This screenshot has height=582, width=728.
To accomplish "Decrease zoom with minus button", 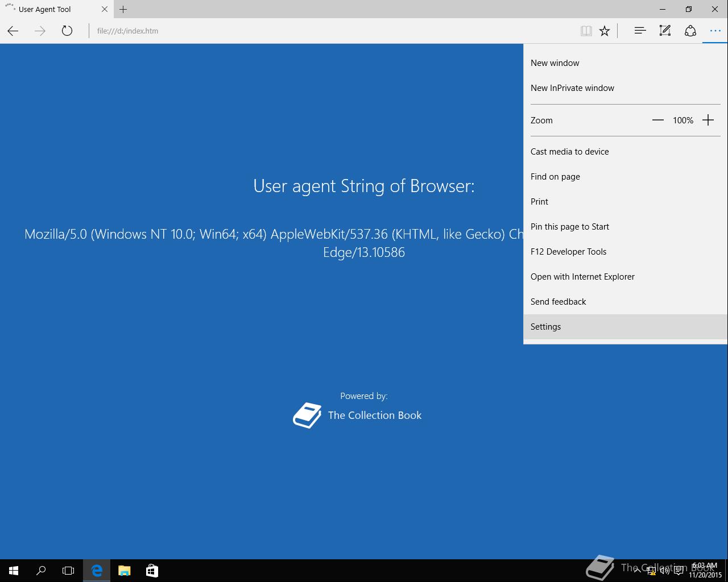I will click(658, 120).
